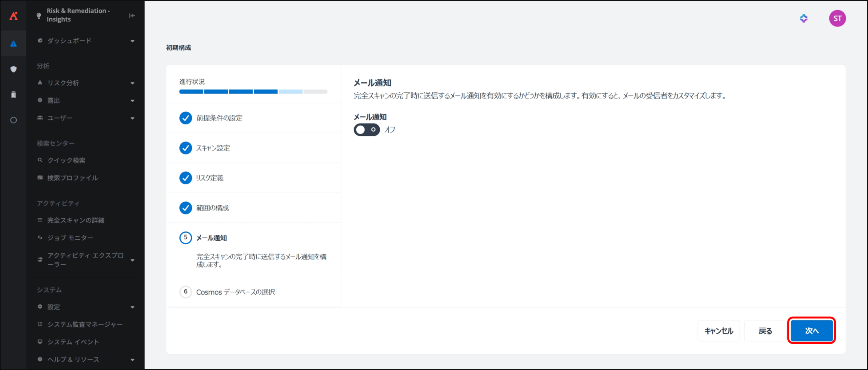This screenshot has width=868, height=370.
Task: Select step 6 Cosmos データベースの選択
Action: click(x=235, y=292)
